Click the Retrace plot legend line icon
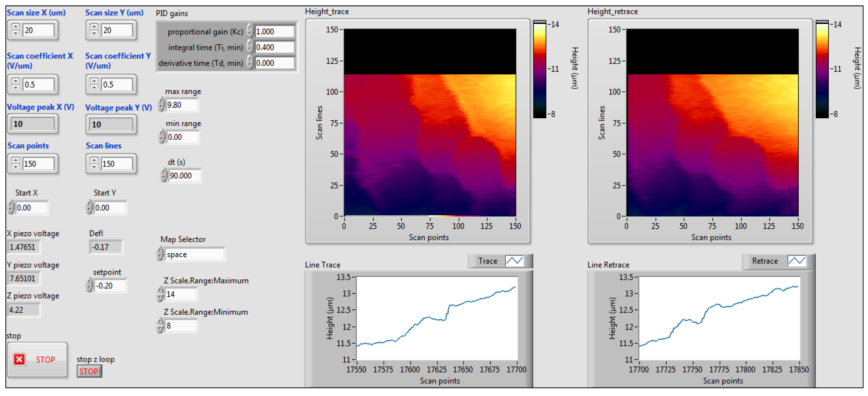 point(797,261)
